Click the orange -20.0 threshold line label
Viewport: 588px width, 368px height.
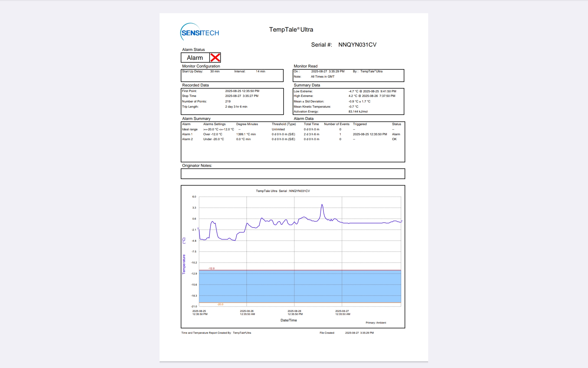click(x=220, y=304)
